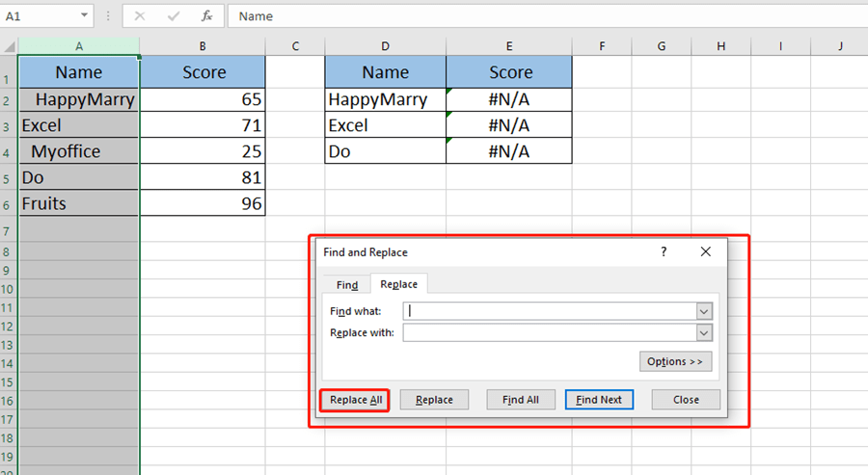Click the Replace All button
Image resolution: width=868 pixels, height=475 pixels.
point(355,400)
